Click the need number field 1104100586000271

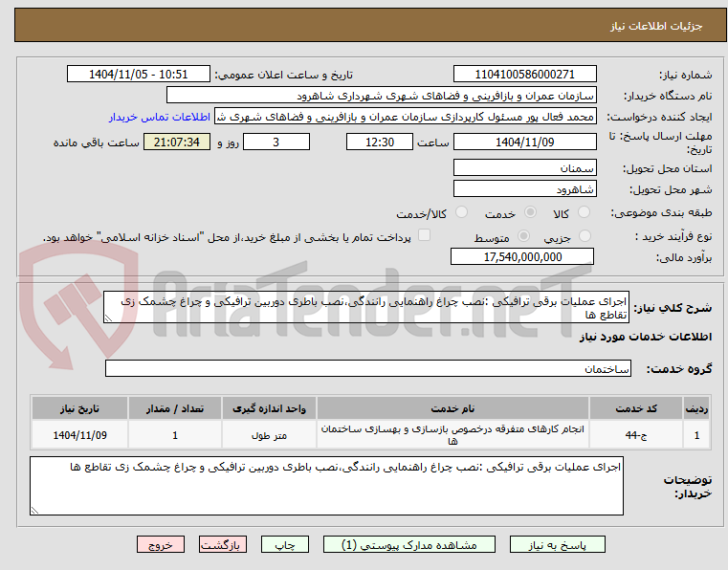[524, 75]
